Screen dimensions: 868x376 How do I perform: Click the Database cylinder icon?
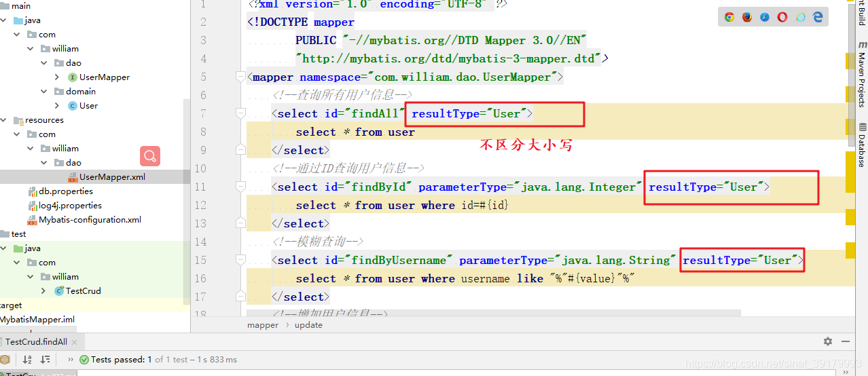862,127
